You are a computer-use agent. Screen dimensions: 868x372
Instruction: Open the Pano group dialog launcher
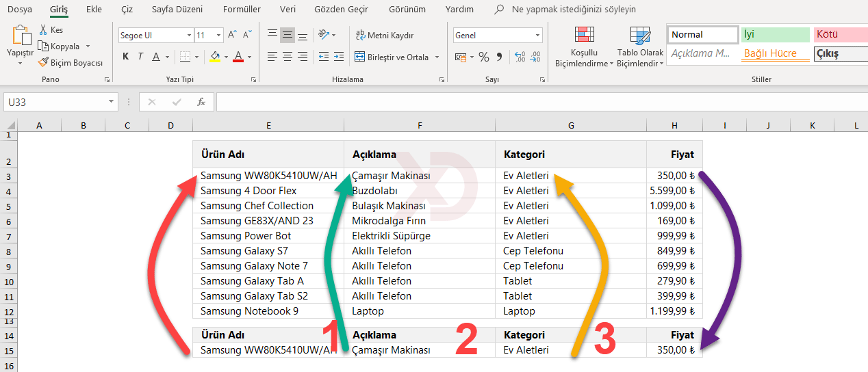[x=107, y=80]
